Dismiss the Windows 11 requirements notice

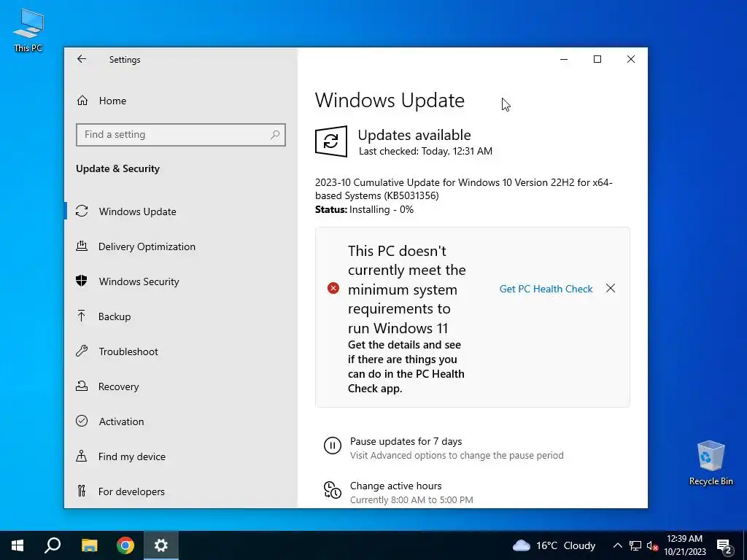coord(611,288)
